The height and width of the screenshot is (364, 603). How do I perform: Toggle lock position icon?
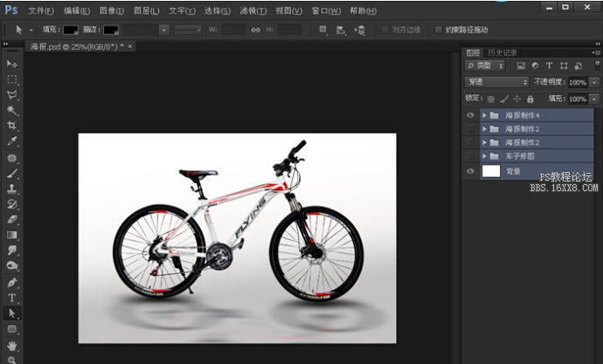[516, 99]
